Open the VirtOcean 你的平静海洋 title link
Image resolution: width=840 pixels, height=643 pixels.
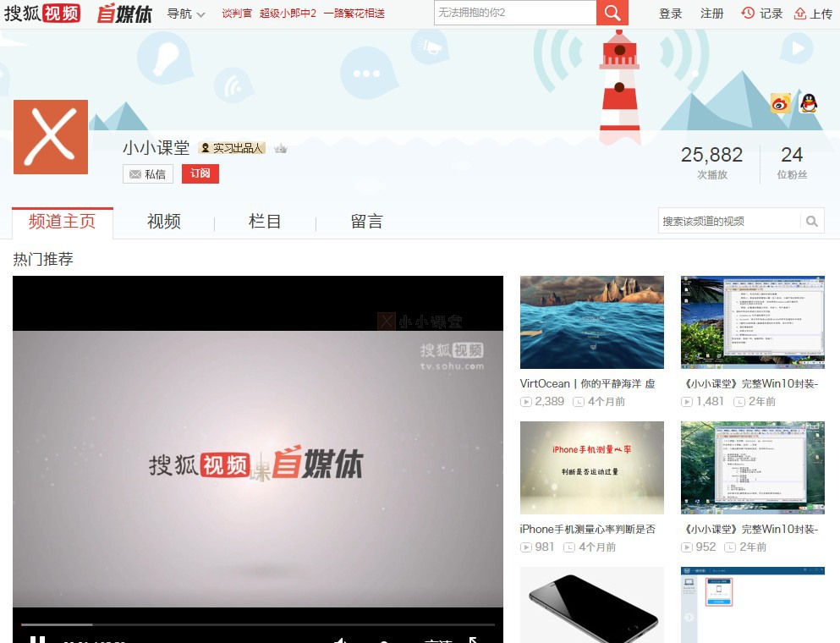[588, 383]
